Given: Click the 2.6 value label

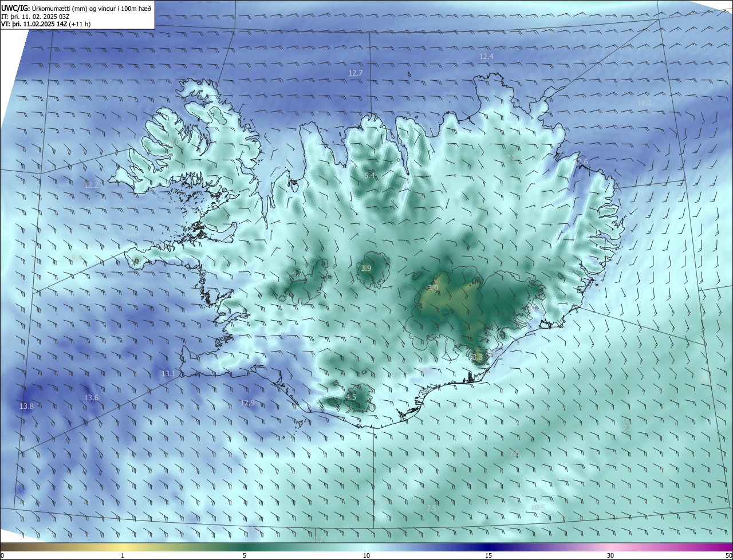Looking at the screenshot, I should tap(582, 161).
